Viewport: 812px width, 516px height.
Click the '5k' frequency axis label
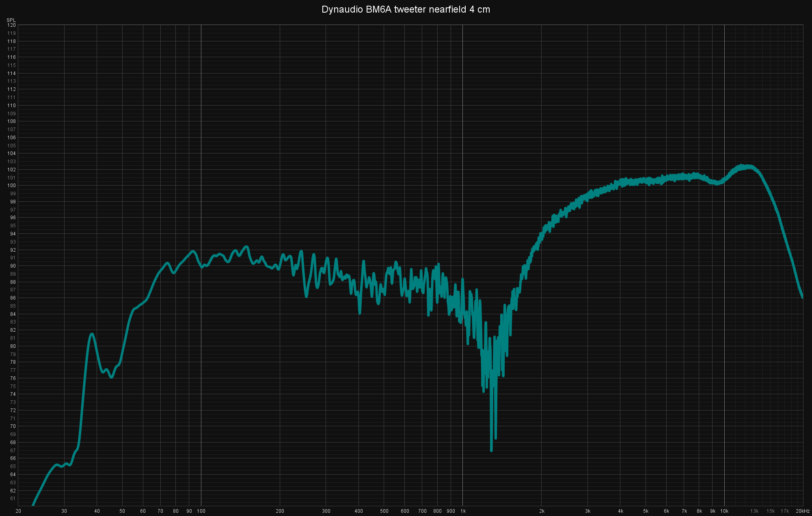coord(646,511)
